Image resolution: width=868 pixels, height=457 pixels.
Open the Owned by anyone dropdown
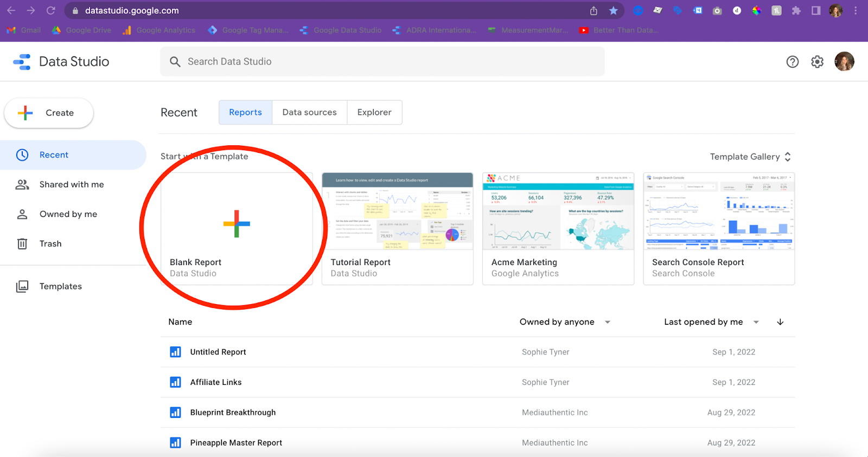[x=565, y=322]
